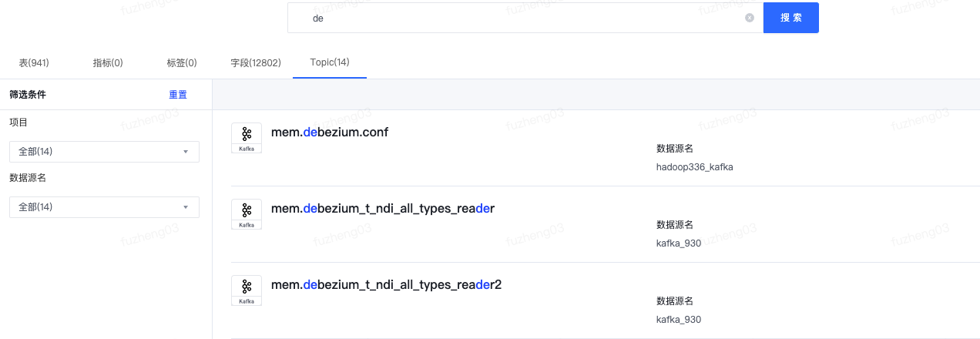
Task: Click the Kafka icon for mem.debezium.conf
Action: point(247,138)
